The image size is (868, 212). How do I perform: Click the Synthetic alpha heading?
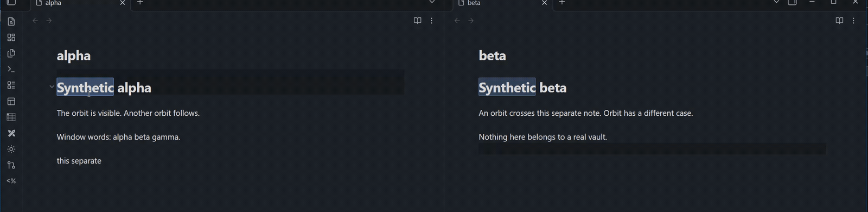(104, 88)
